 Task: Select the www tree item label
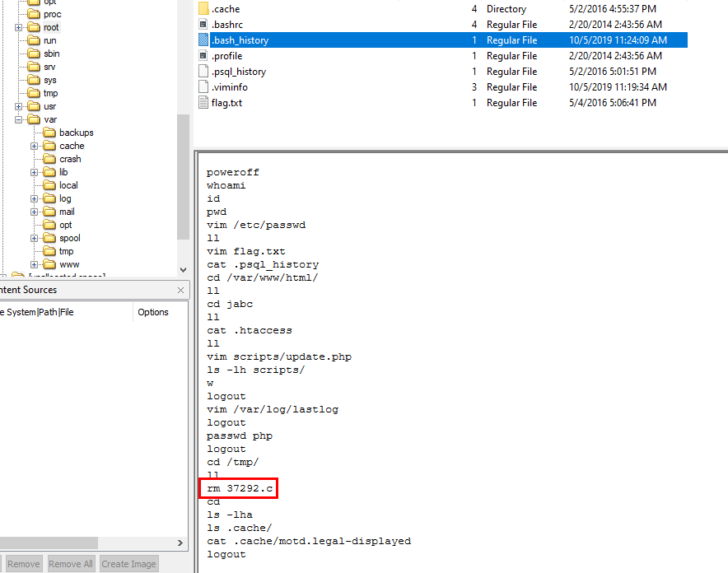click(x=69, y=265)
